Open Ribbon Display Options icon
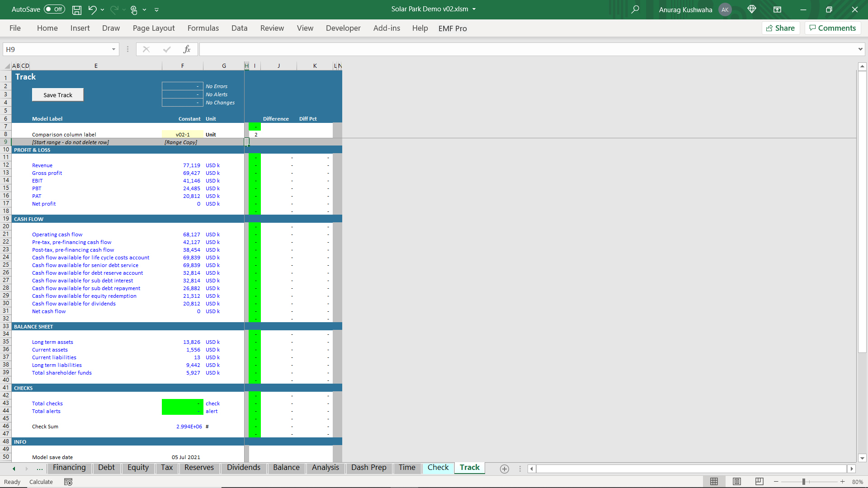868x488 pixels. coord(777,9)
